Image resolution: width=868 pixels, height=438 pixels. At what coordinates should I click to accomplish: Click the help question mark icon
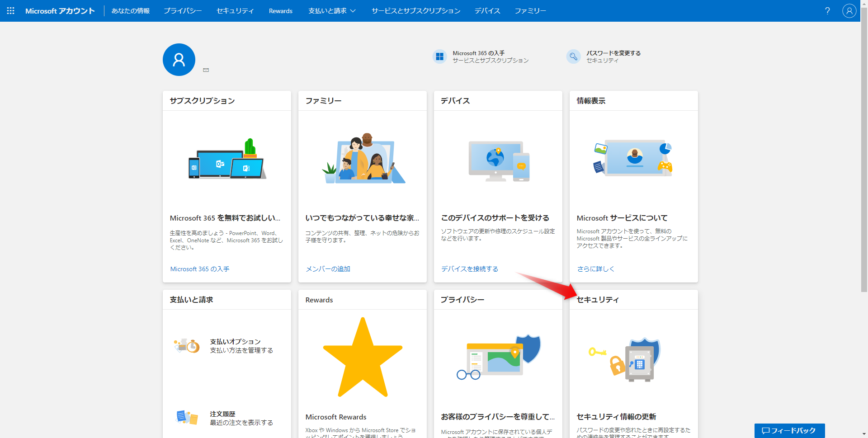[827, 11]
